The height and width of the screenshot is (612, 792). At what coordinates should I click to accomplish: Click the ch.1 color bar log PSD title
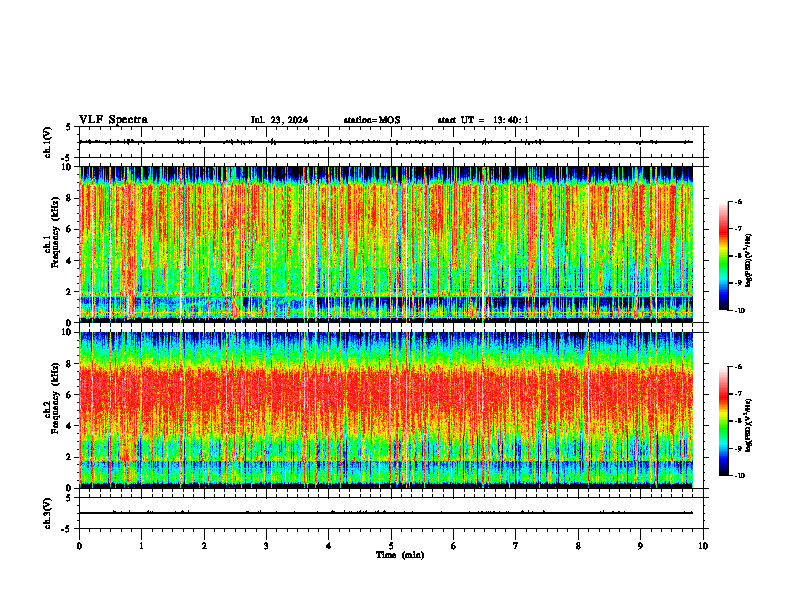click(x=750, y=261)
